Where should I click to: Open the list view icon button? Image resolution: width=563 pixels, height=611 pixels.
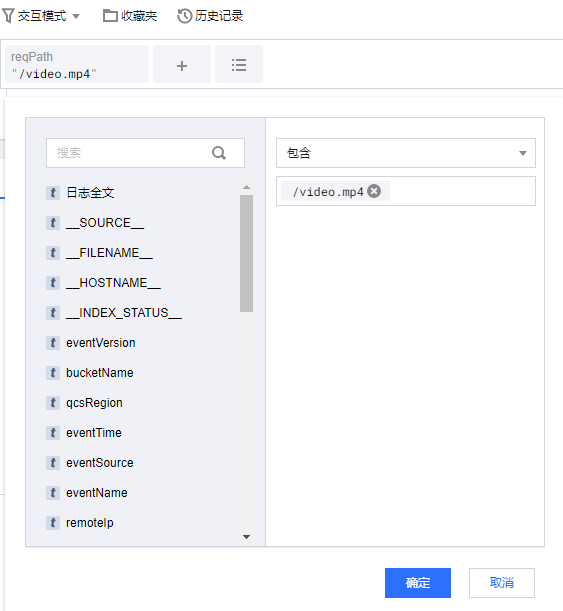(238, 65)
